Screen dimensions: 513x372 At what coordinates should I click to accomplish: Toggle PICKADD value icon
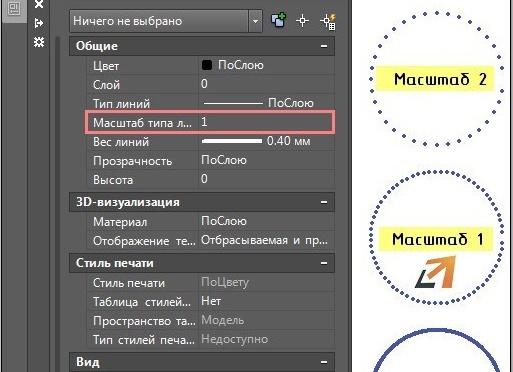(x=278, y=21)
